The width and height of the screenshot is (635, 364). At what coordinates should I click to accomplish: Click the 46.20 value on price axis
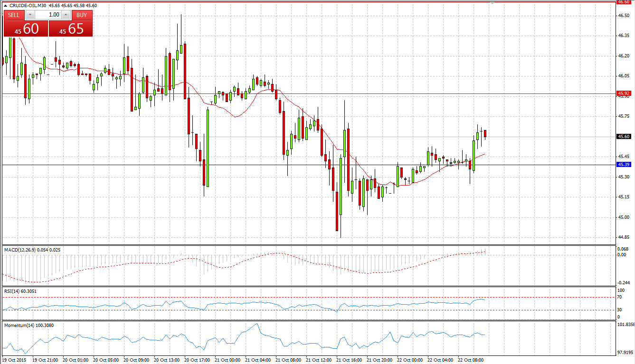[x=623, y=56]
